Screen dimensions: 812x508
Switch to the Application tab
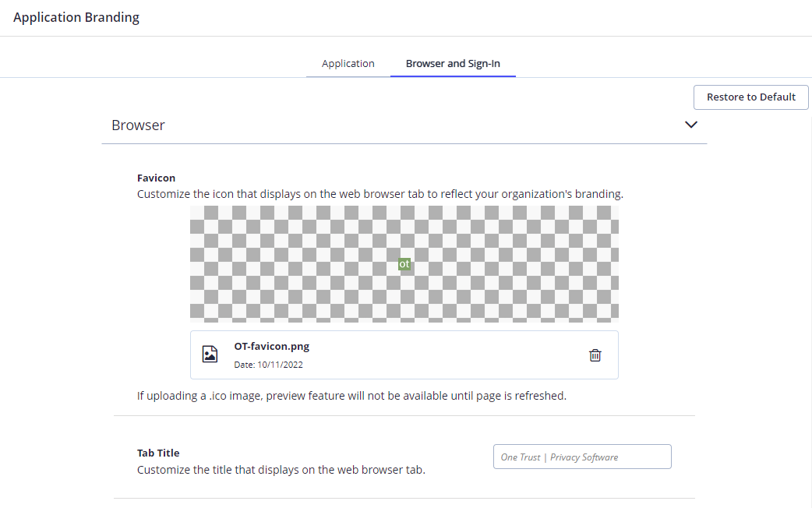[348, 63]
